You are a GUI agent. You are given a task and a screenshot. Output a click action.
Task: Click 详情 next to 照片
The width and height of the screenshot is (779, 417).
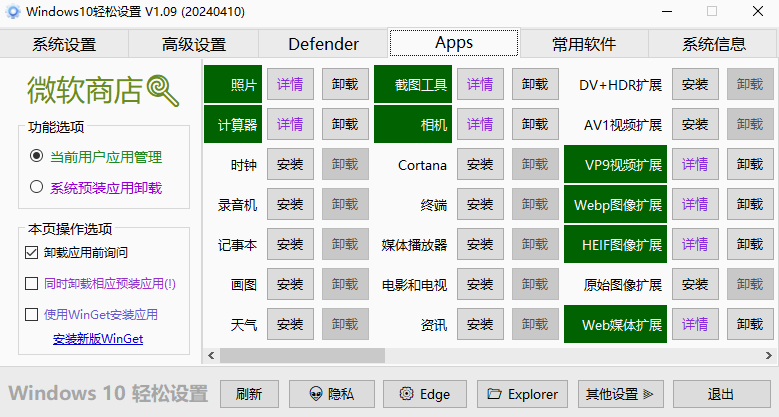coord(291,85)
